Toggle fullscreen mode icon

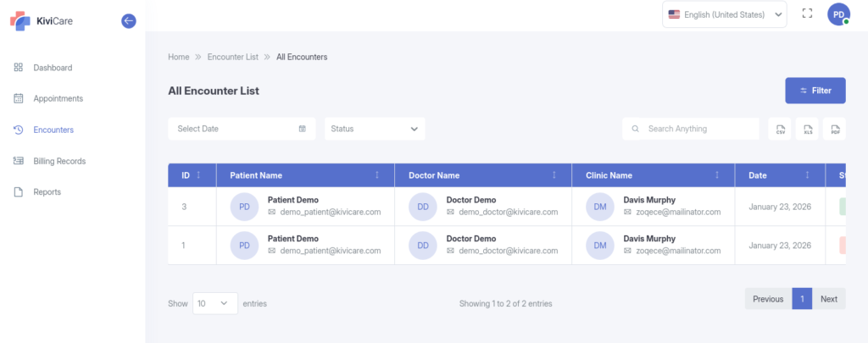tap(807, 14)
